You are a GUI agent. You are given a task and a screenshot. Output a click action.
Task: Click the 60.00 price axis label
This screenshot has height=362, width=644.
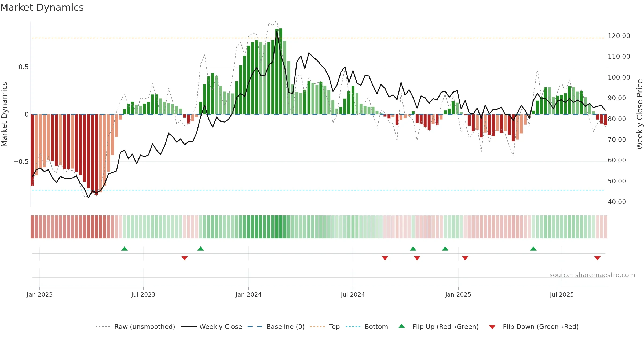pyautogui.click(x=617, y=160)
